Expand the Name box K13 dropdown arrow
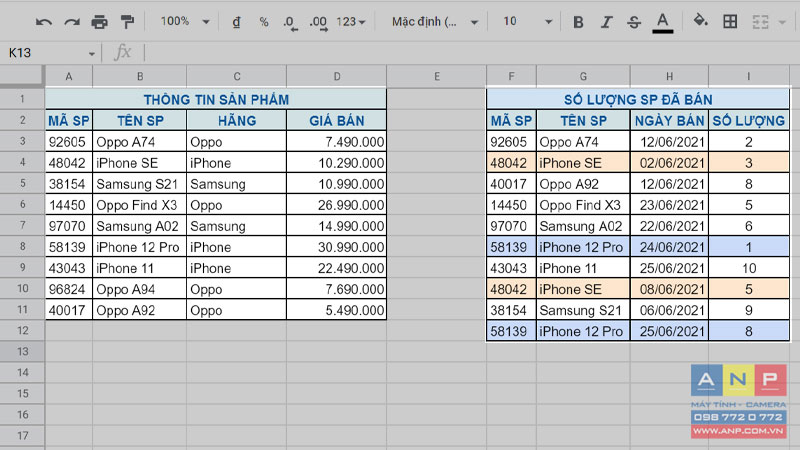 [91, 54]
